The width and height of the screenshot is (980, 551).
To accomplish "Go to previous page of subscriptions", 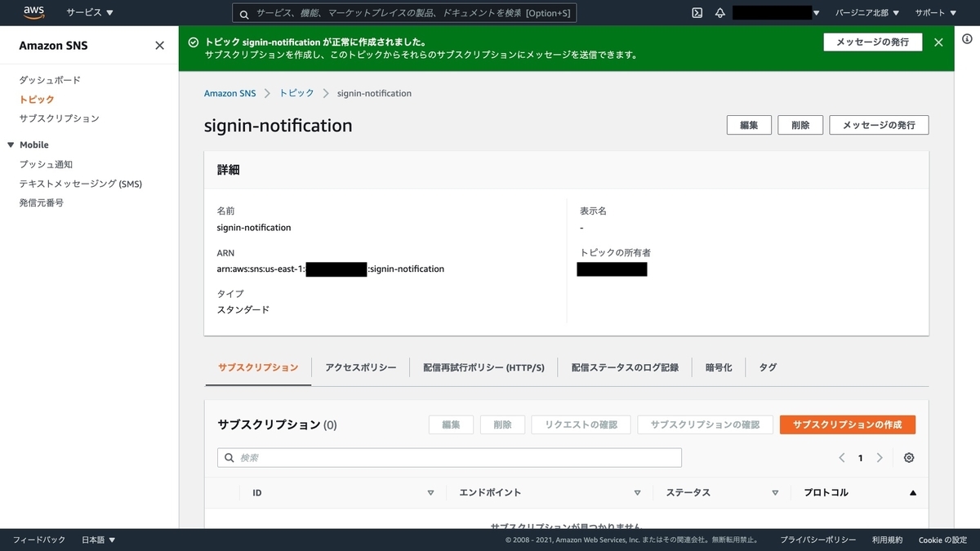I will tap(842, 458).
